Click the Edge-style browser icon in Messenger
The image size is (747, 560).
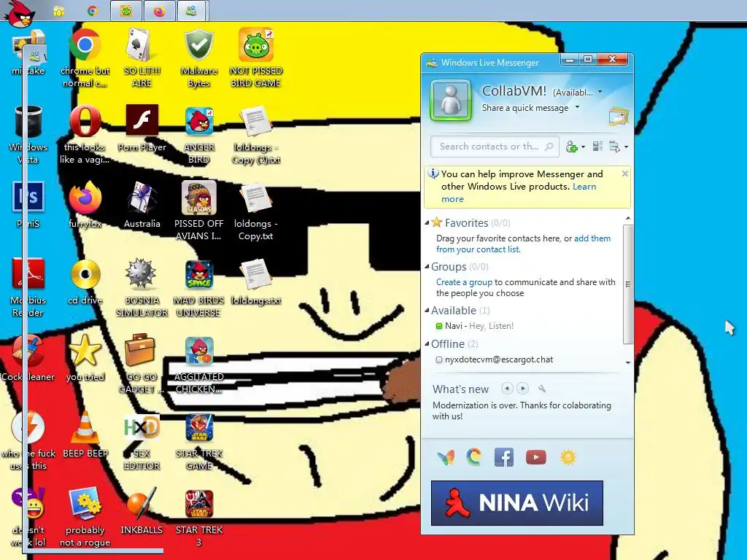click(474, 457)
